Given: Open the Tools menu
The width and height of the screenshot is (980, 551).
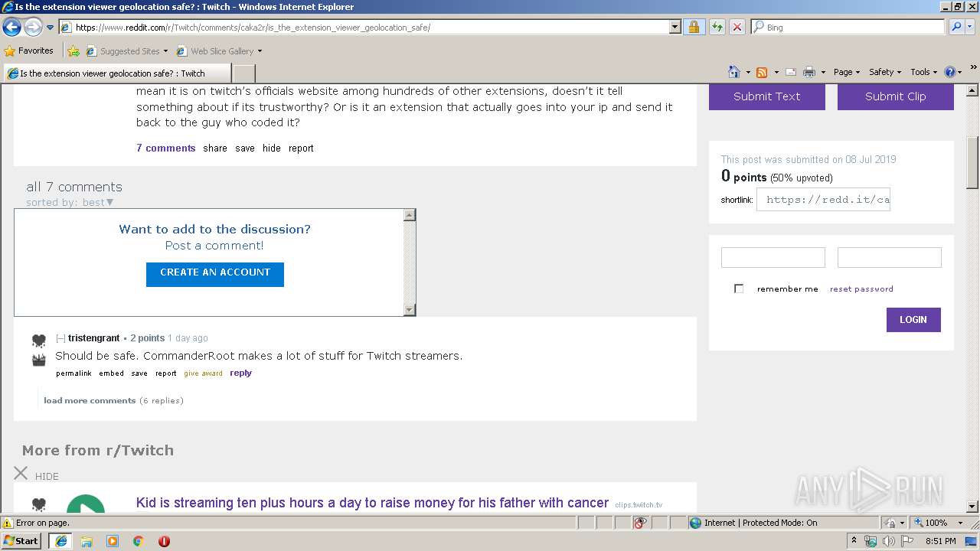Looking at the screenshot, I should click(924, 72).
